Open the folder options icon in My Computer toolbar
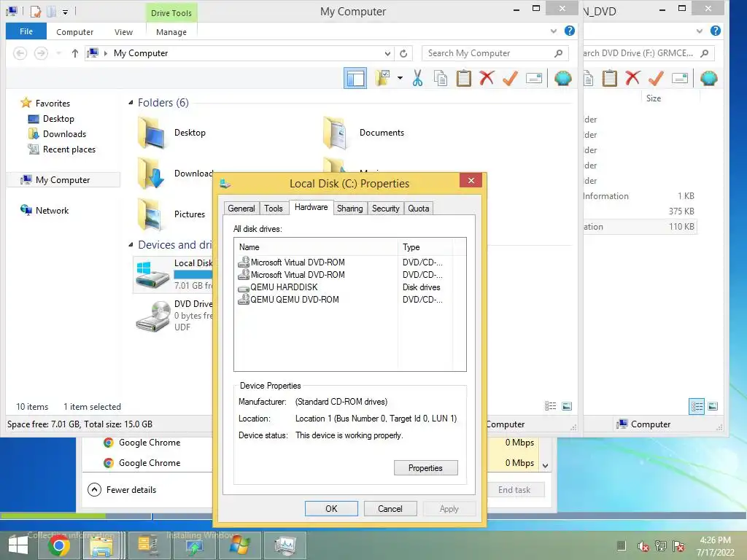Viewport: 747px width, 560px height. point(382,78)
